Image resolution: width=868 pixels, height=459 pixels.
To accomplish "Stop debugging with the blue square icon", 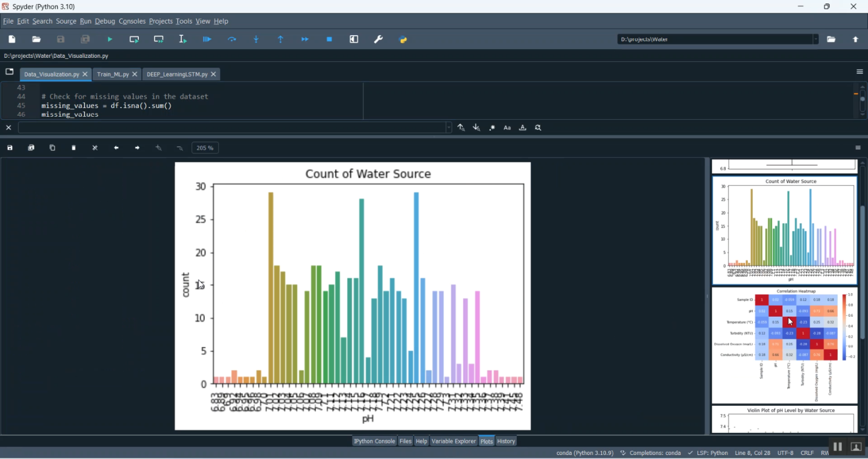I will 329,39.
